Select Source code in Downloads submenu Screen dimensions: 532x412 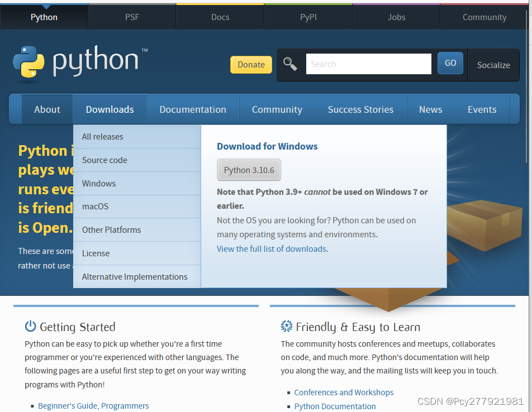pyautogui.click(x=137, y=160)
